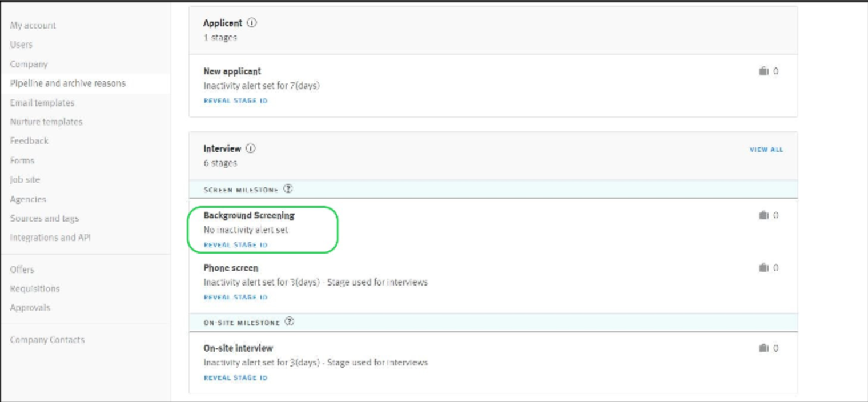Image resolution: width=868 pixels, height=402 pixels.
Task: Open My account settings
Action: [33, 26]
